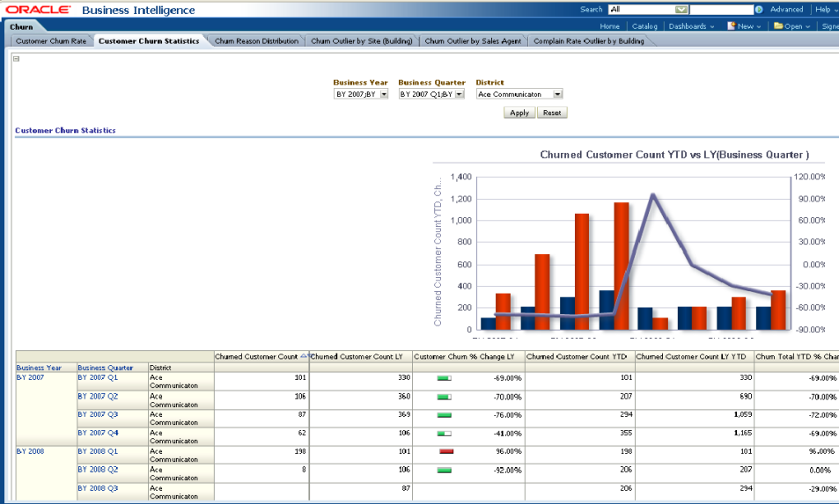Image resolution: width=839 pixels, height=504 pixels.
Task: Click the Churned Customer Count LY header
Action: (357, 356)
